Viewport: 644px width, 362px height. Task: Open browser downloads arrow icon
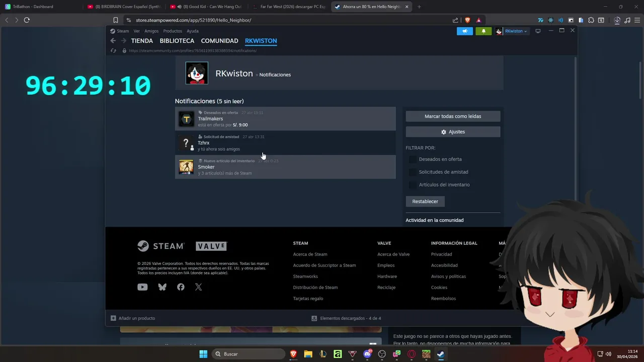[617, 20]
